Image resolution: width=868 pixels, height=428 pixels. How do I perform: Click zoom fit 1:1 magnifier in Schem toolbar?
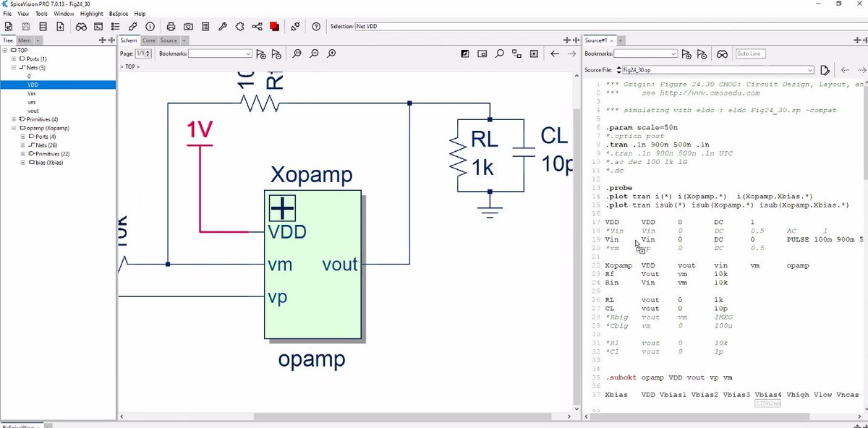(x=297, y=54)
